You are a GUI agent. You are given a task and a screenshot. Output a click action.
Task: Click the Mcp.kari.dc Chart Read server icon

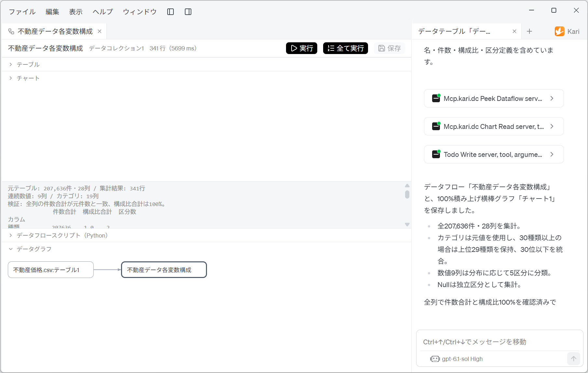click(436, 126)
